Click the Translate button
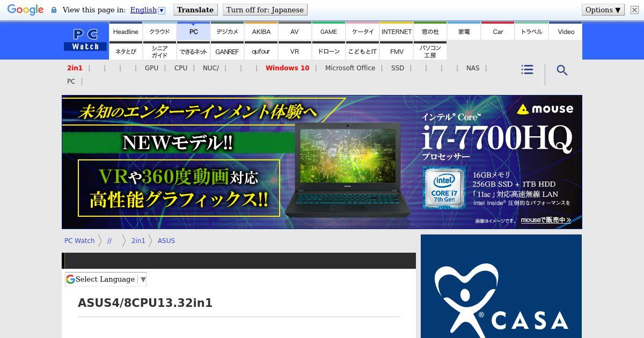Viewport: 644px width, 338px height. [195, 10]
